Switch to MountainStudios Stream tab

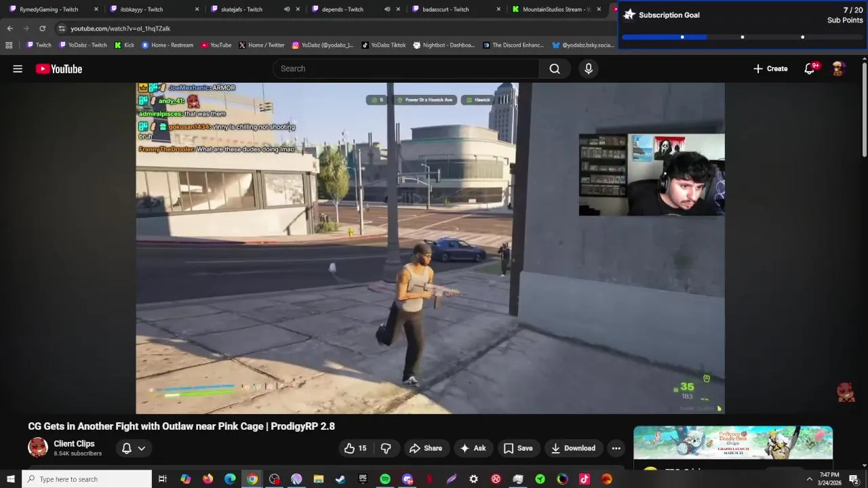556,9
